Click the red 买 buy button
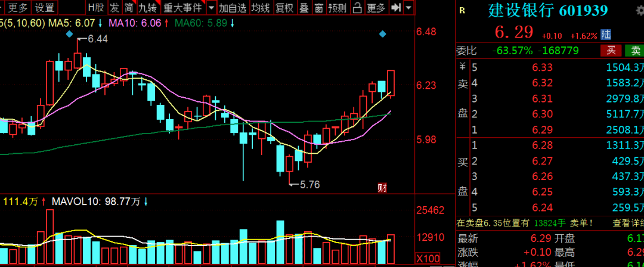 tap(611, 51)
